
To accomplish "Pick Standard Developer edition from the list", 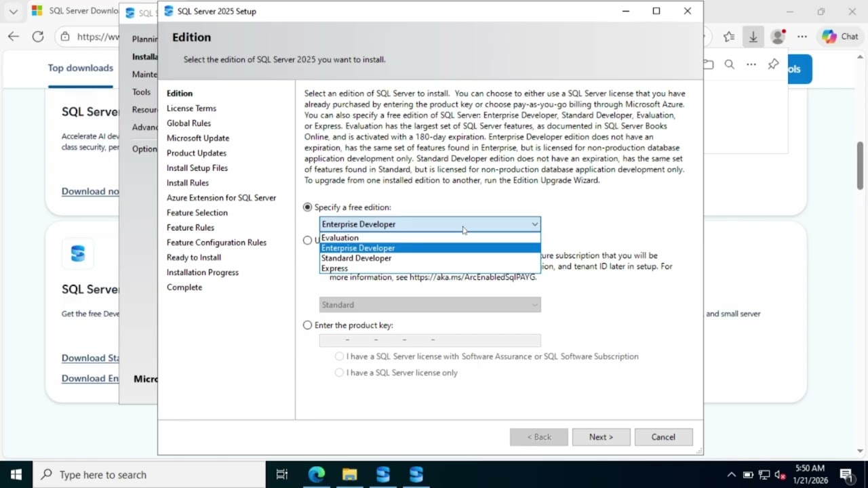I will click(430, 258).
